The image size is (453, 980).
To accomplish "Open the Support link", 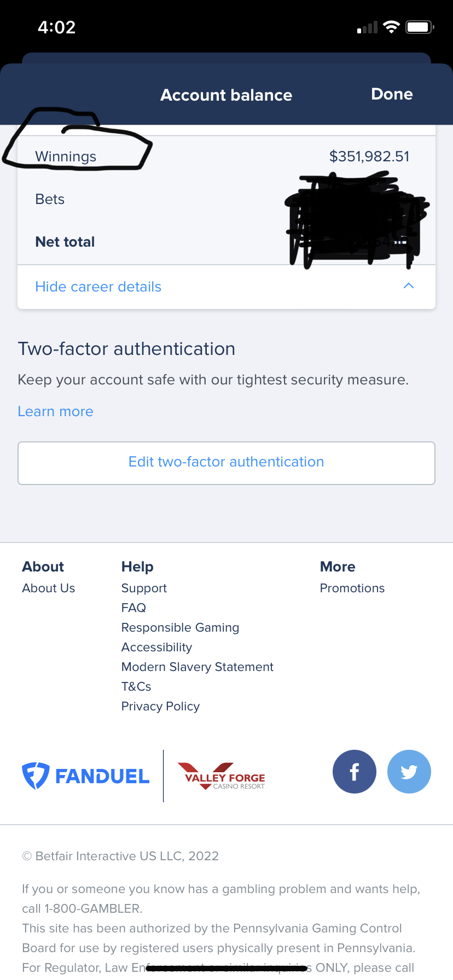I will click(x=144, y=588).
